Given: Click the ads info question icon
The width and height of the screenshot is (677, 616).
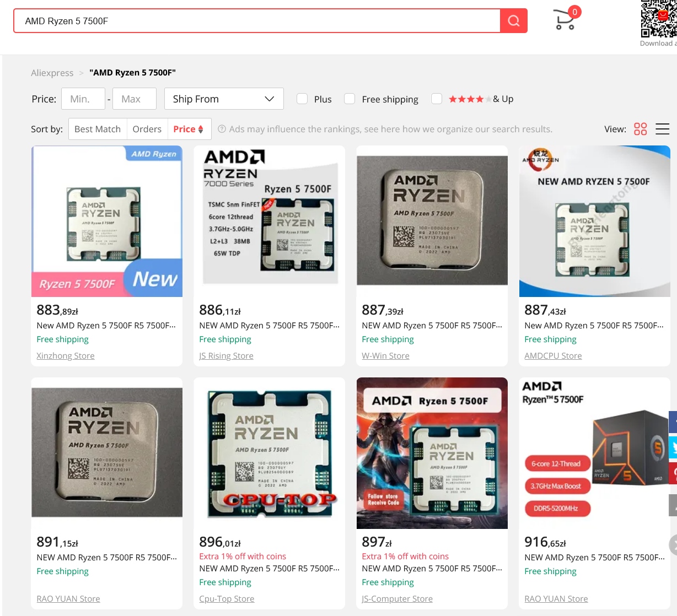Looking at the screenshot, I should pyautogui.click(x=222, y=129).
